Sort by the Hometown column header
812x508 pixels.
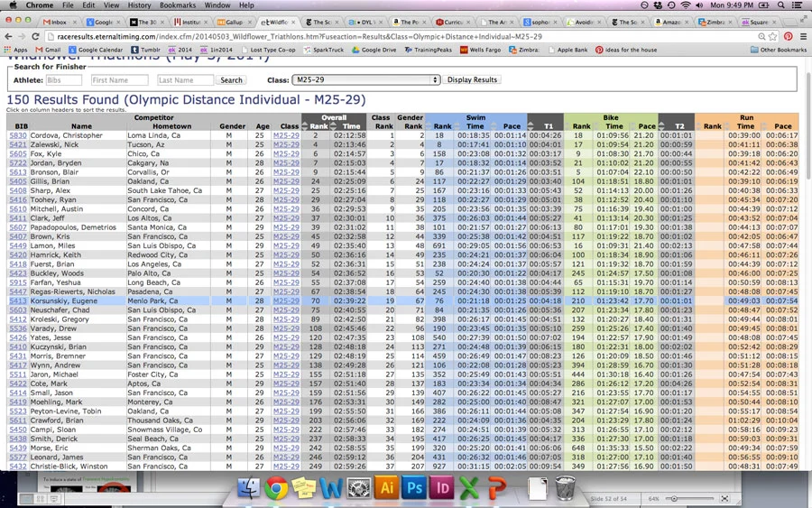[172, 126]
